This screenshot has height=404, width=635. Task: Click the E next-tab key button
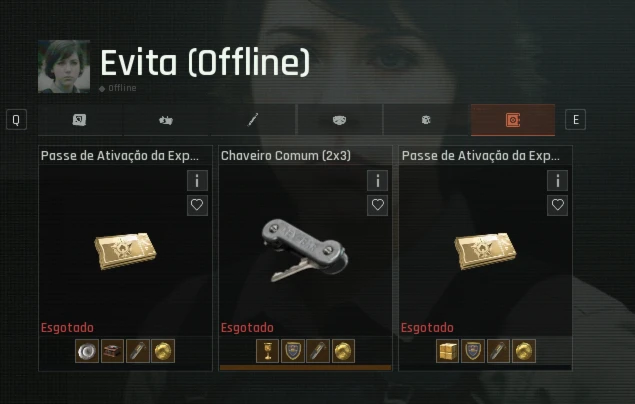click(575, 120)
